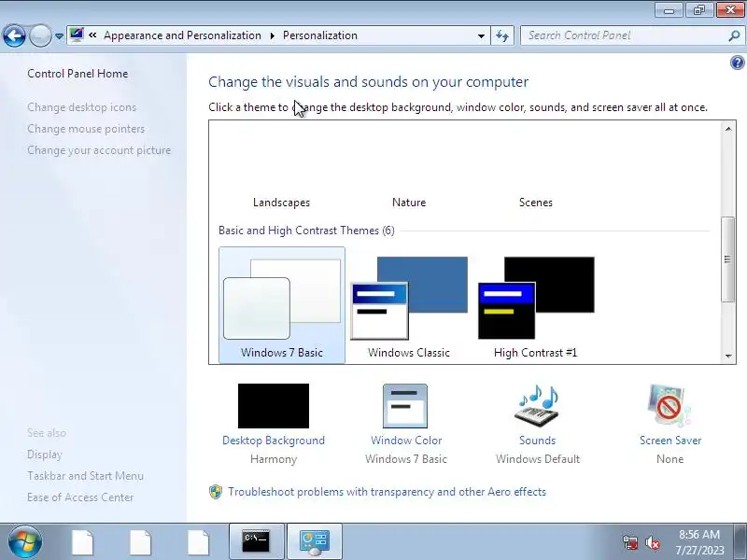Select the Windows 7 Basic theme thumbnail
The width and height of the screenshot is (747, 560).
click(282, 305)
